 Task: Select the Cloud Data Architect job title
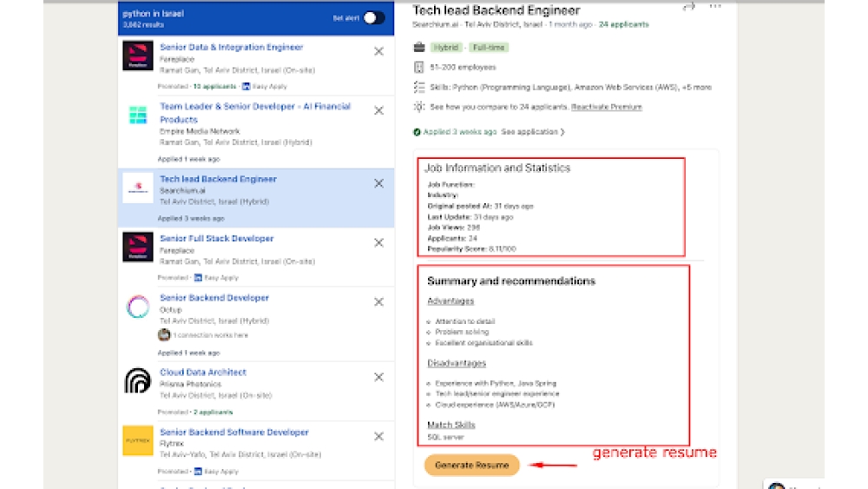[203, 372]
